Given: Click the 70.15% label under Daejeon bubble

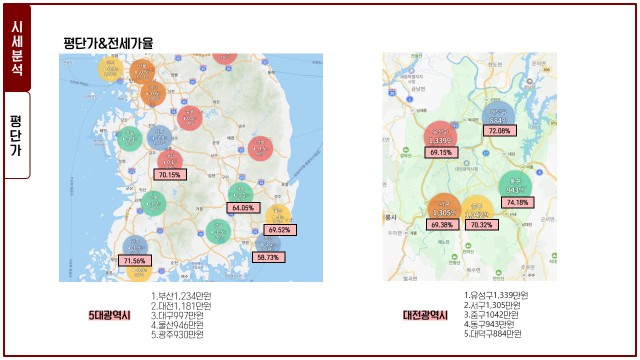Looking at the screenshot, I should click(170, 175).
